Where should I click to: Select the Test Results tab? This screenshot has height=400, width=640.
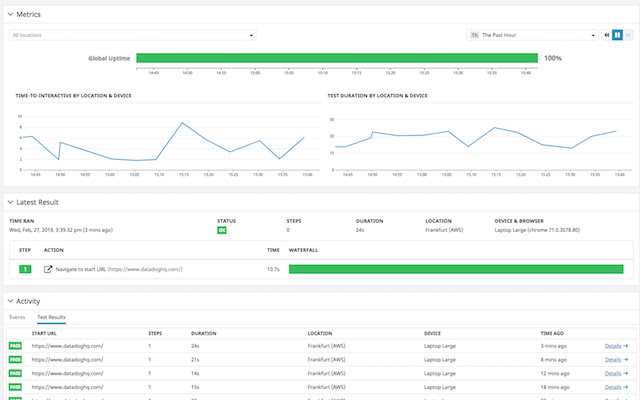click(51, 317)
